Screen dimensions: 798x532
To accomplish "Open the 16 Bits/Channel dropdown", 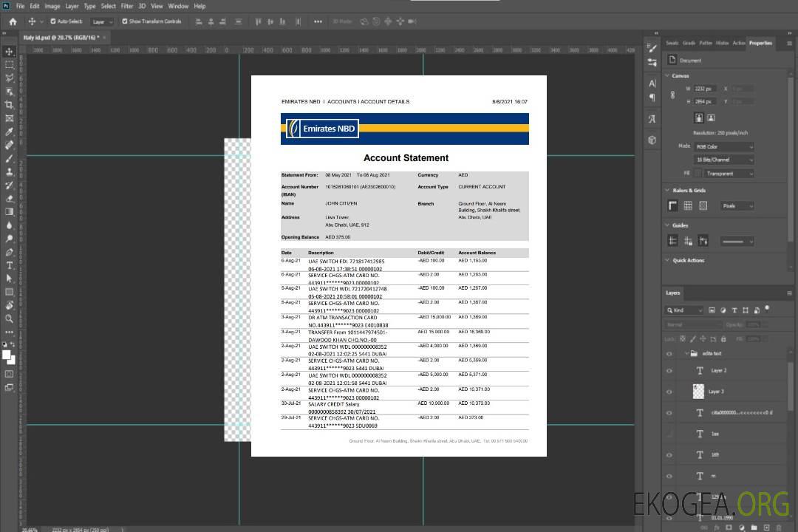I will tap(723, 160).
